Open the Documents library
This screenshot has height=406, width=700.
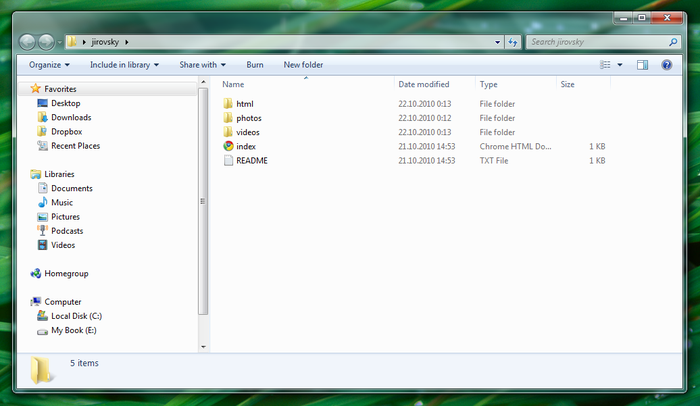72,188
